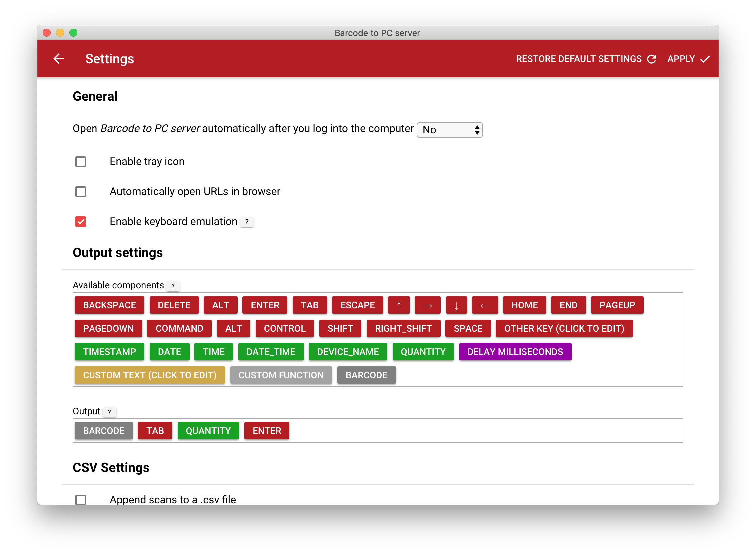
Task: Select the down arrow key component
Action: (456, 305)
